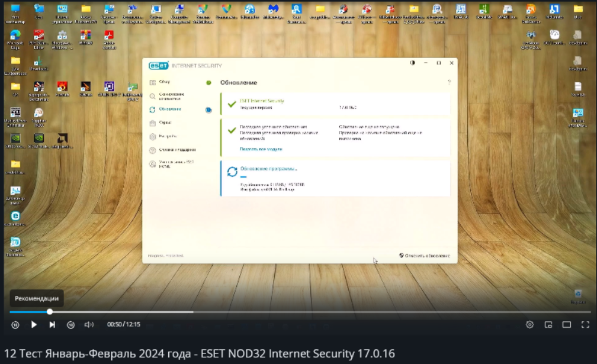
Task: Open the Display Driver Uninstaller desktop icon
Action: [x=15, y=117]
